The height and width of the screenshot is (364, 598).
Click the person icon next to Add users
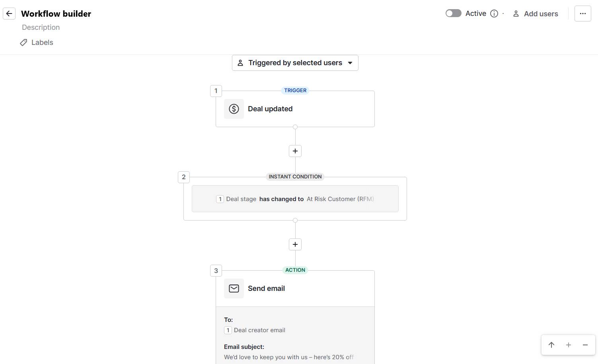(516, 14)
